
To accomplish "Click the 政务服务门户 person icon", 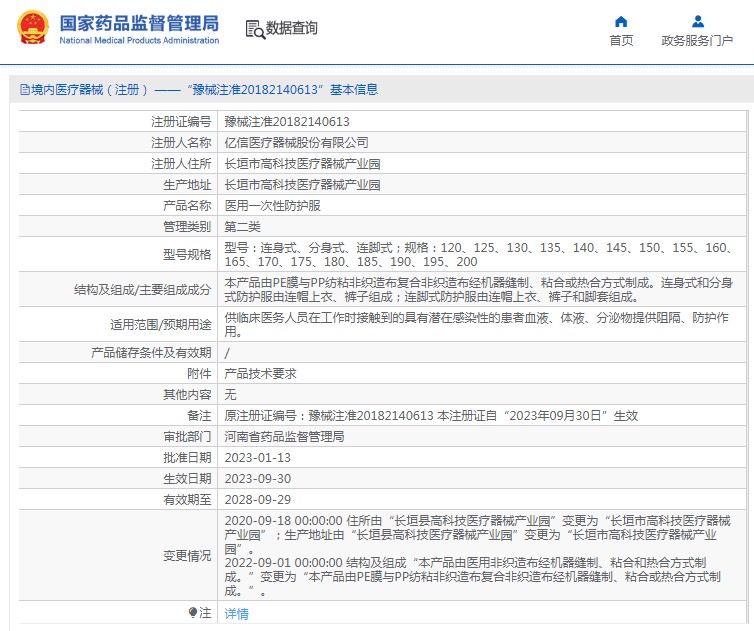I will click(697, 21).
